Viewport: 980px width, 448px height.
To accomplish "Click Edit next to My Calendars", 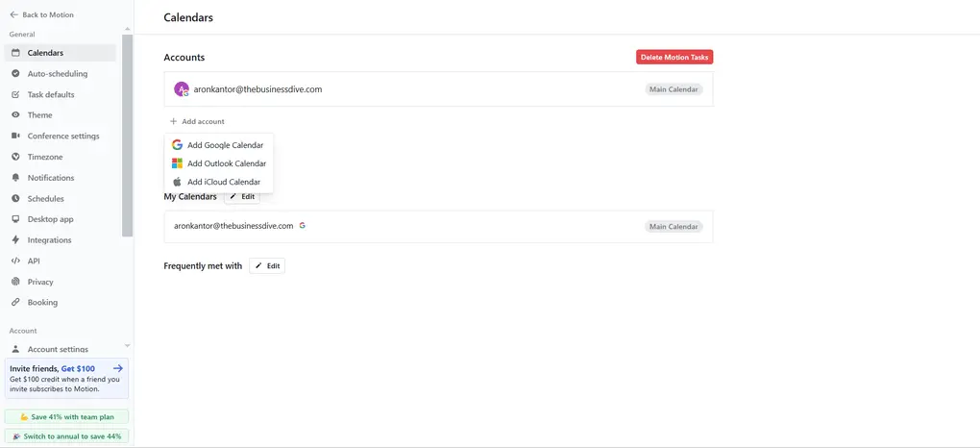I will click(x=242, y=196).
